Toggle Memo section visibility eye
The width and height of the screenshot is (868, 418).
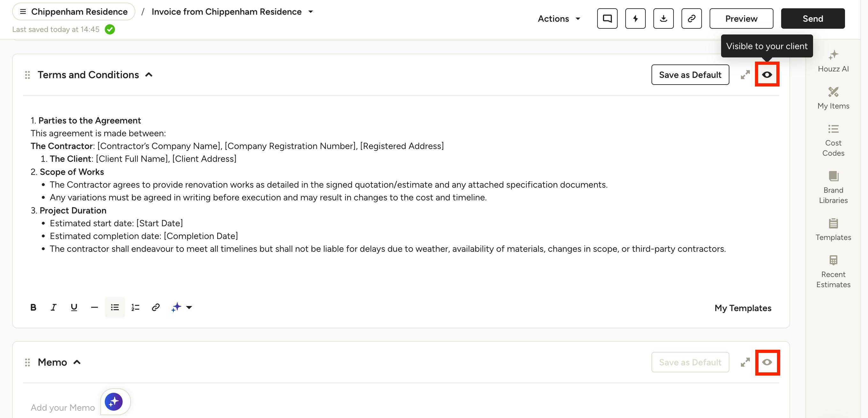point(767,362)
